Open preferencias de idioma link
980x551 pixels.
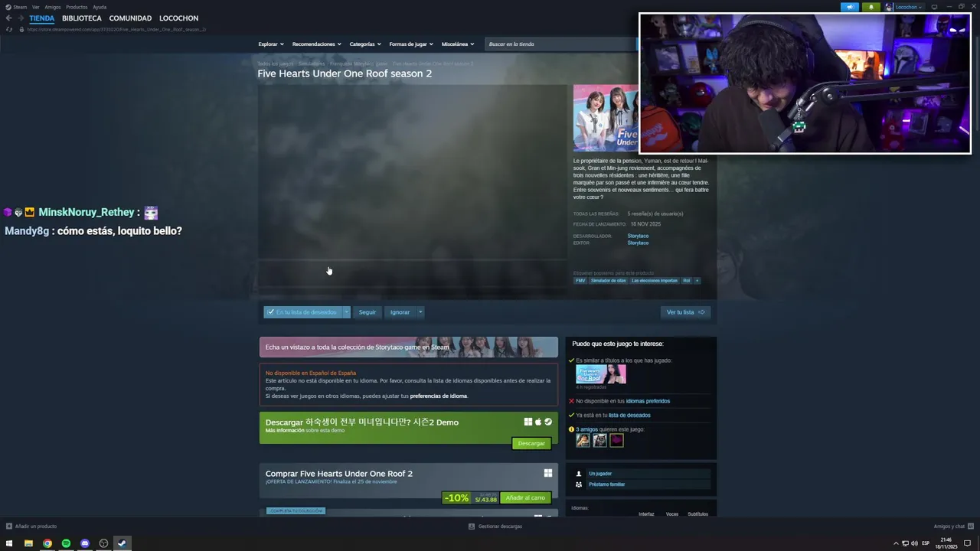[438, 396]
